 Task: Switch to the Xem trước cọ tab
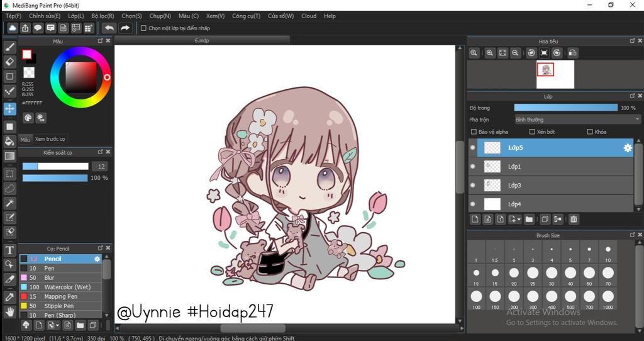point(50,139)
